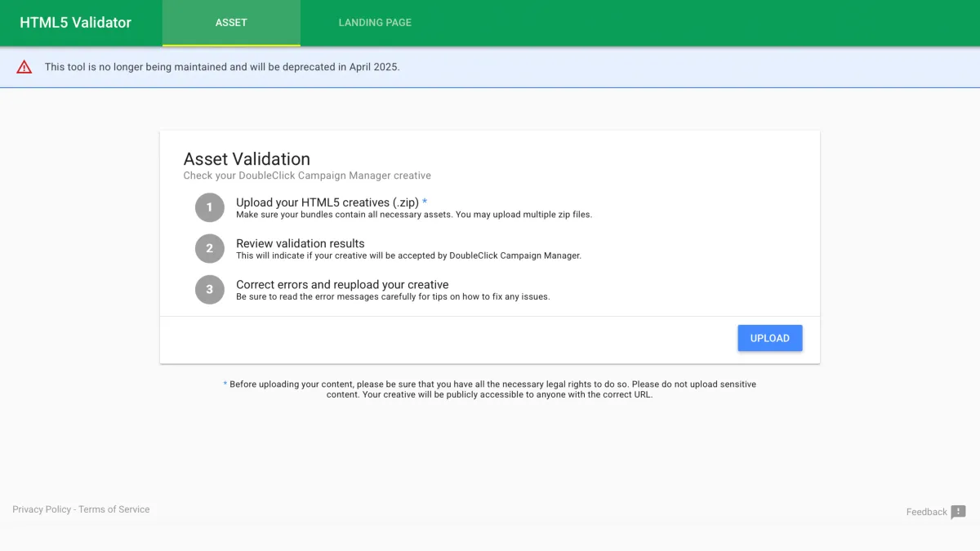The image size is (980, 551).
Task: Click the feedback speech bubble icon
Action: 960,512
